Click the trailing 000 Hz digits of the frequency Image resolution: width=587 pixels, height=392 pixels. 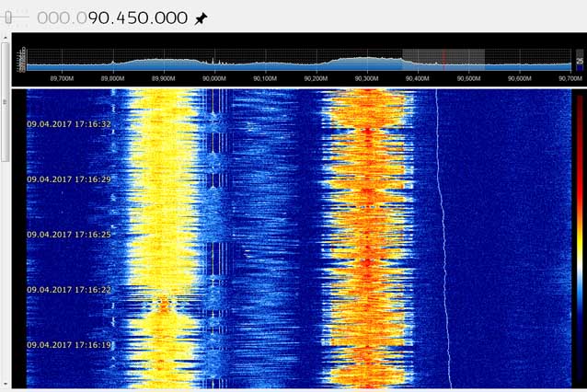point(171,18)
